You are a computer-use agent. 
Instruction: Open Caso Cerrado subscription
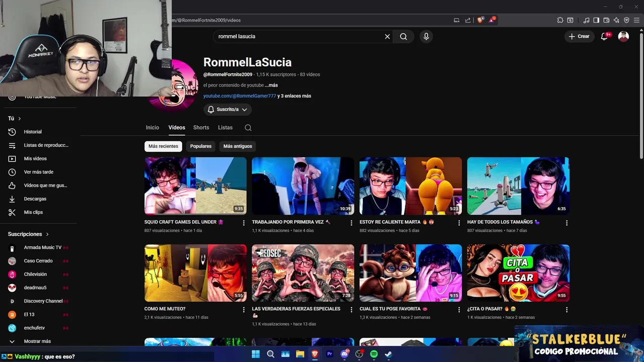pyautogui.click(x=38, y=261)
